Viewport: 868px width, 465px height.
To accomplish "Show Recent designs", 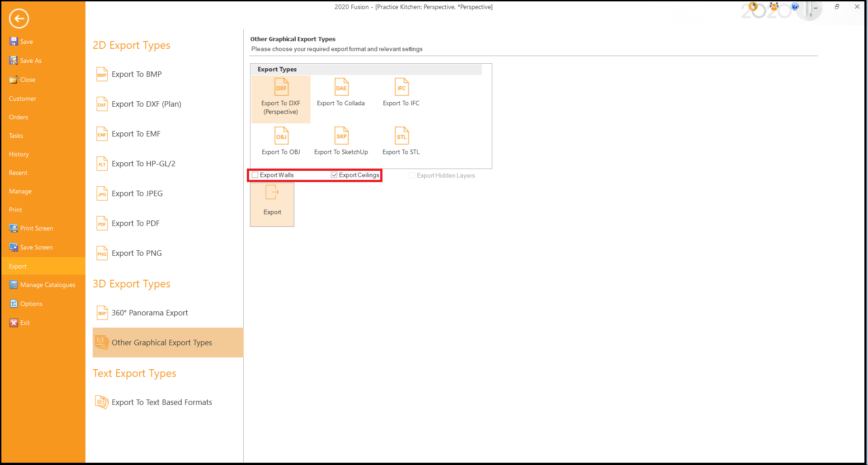I will click(x=18, y=173).
